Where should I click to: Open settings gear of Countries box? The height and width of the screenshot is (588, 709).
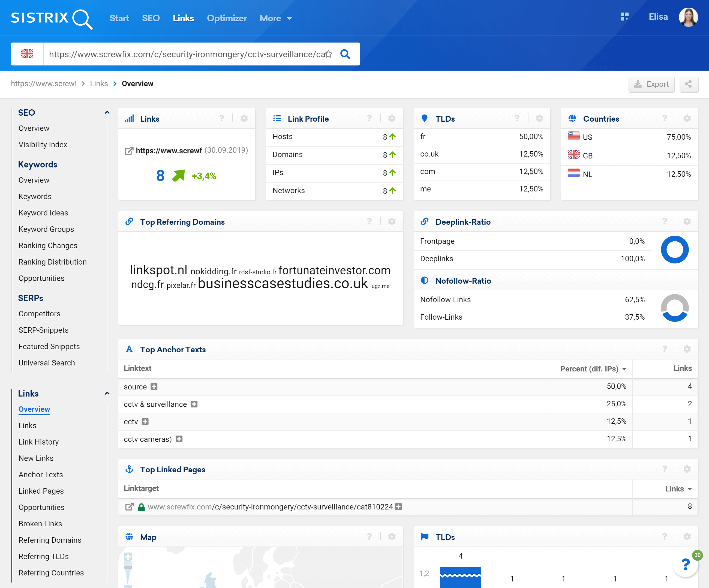pyautogui.click(x=687, y=119)
